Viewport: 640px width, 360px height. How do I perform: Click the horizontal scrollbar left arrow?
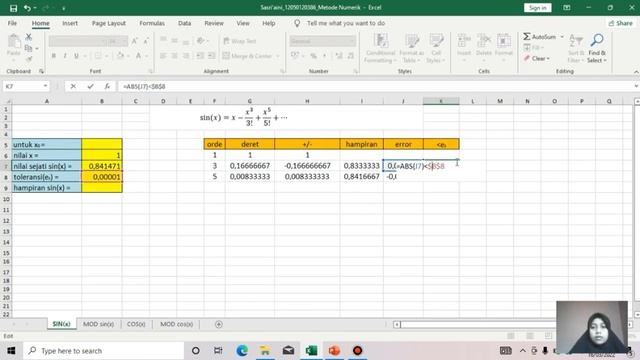tap(397, 324)
